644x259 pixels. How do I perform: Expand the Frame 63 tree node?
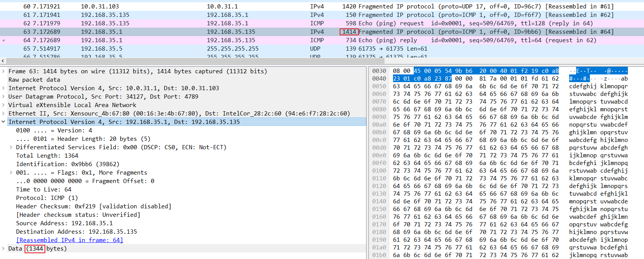3,71
